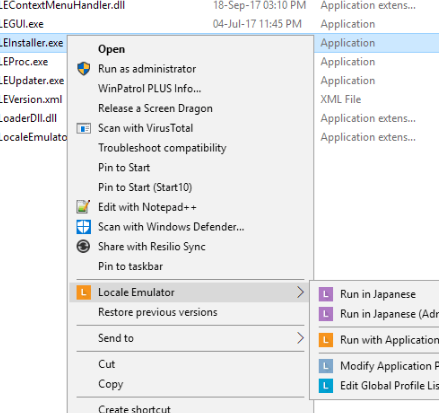Choose Run in Japanese from submenu
Screen dimensions: 439x413
tap(378, 294)
